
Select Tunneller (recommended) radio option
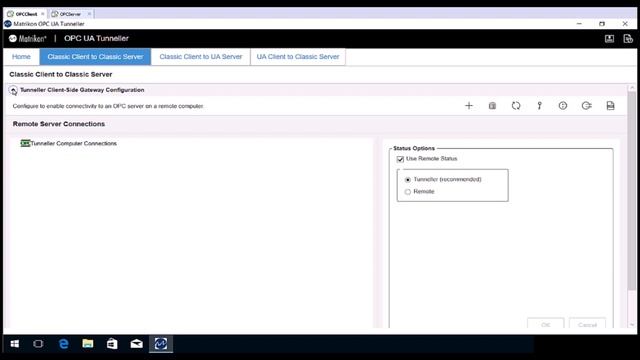407,180
